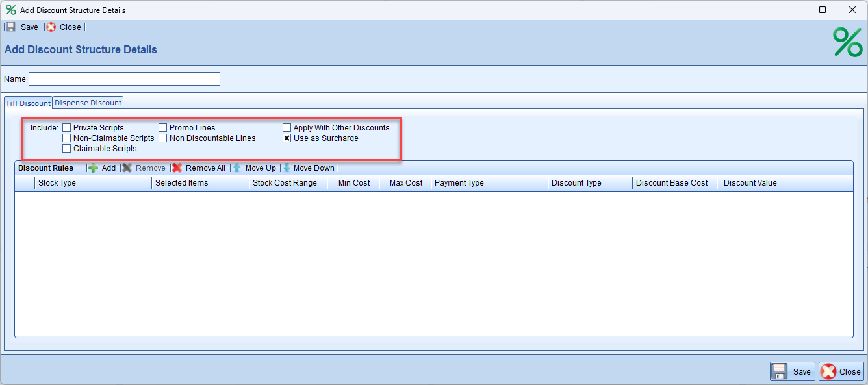Click the Move Up arrow icon
This screenshot has height=385, width=868.
click(237, 168)
